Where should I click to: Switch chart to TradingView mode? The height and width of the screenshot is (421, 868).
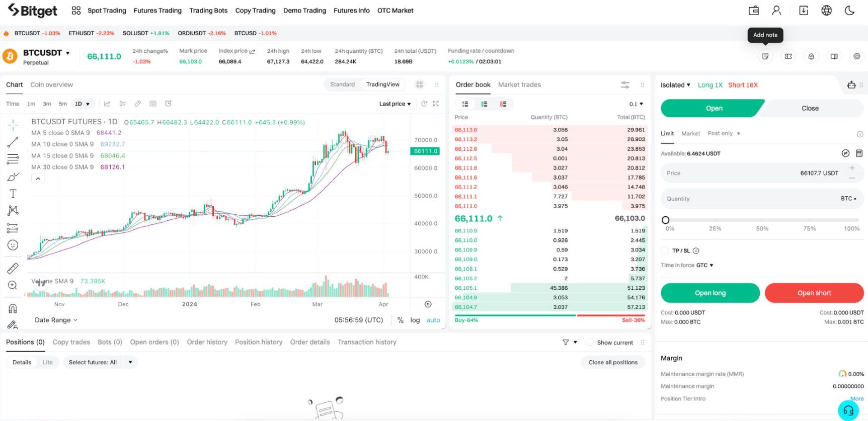[383, 85]
